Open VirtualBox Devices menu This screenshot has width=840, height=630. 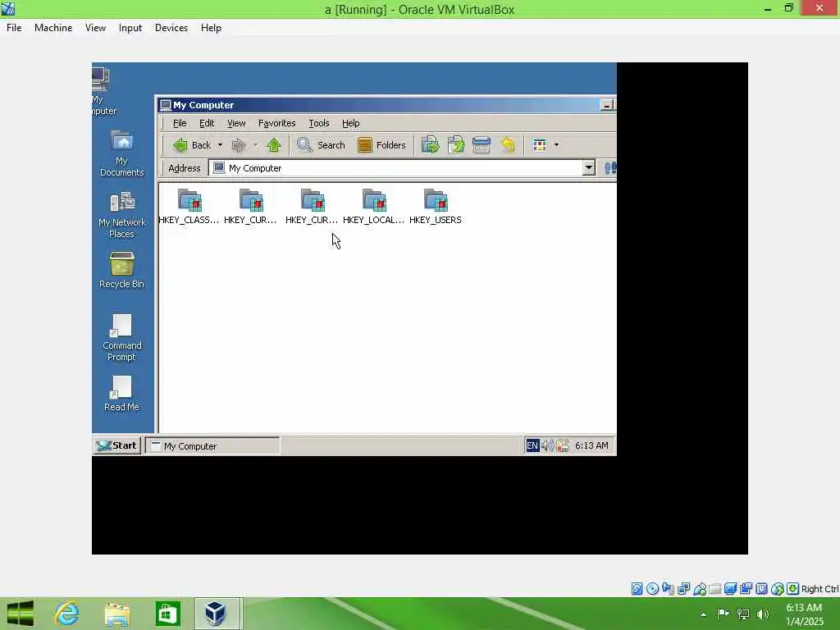[x=171, y=28]
